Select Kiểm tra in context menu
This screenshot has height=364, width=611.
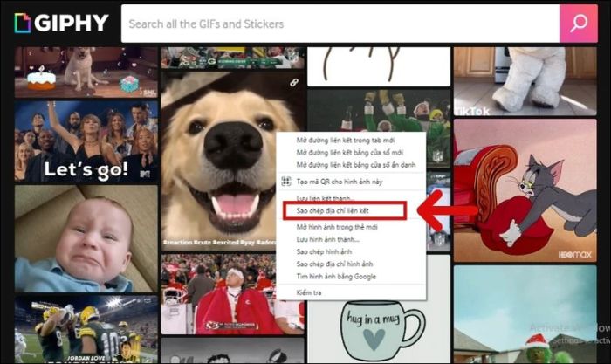tap(309, 292)
